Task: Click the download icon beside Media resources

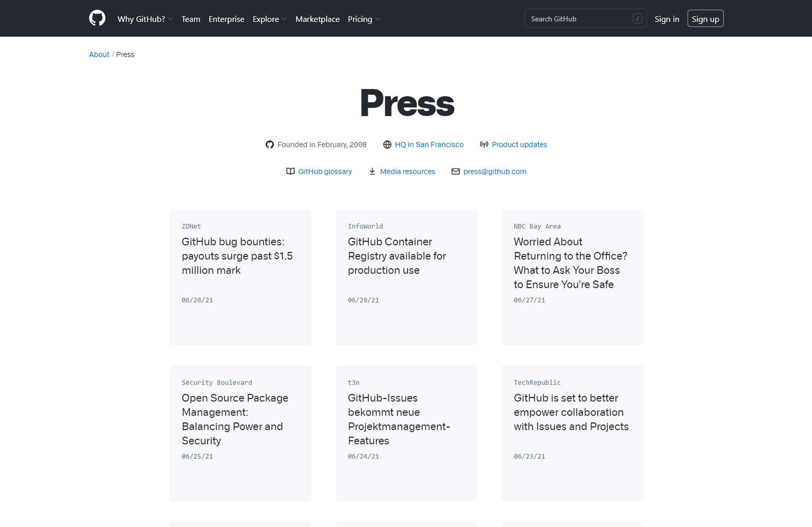Action: coord(372,171)
